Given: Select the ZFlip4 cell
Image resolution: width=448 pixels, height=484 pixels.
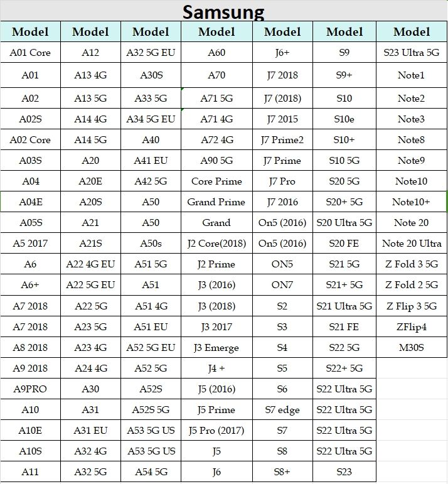Looking at the screenshot, I should click(x=412, y=326).
